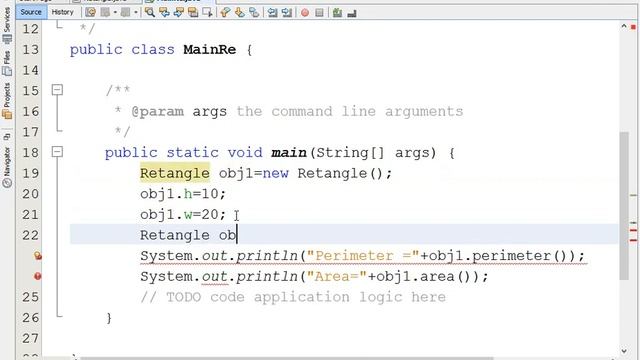Click the error marker on the Area line

[38, 276]
